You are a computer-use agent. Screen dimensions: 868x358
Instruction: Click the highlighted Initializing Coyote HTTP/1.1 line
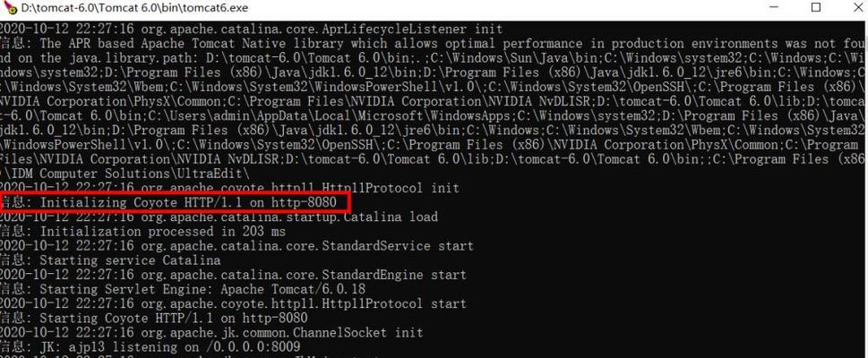[x=168, y=202]
